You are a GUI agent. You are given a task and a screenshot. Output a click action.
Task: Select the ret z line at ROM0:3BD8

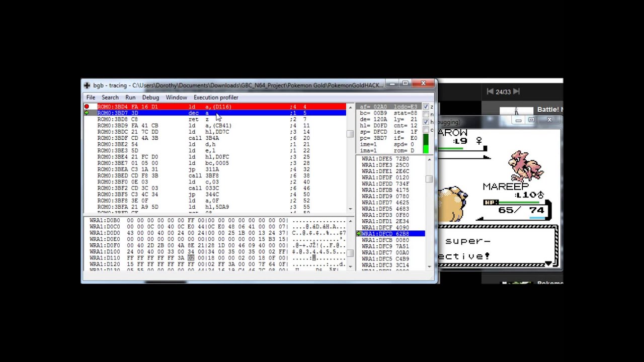click(221, 119)
